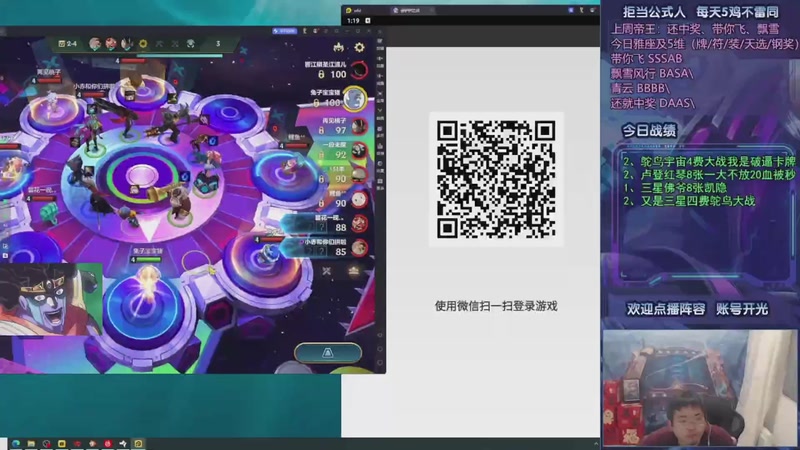Select the second tab in the back emulator window
The height and width of the screenshot is (450, 800).
[412, 10]
